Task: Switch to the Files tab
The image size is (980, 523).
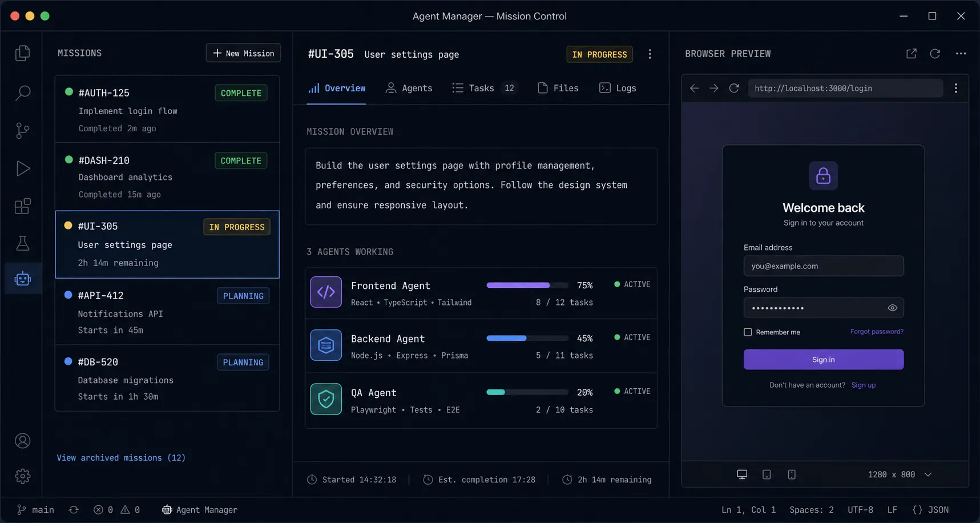Action: point(558,88)
